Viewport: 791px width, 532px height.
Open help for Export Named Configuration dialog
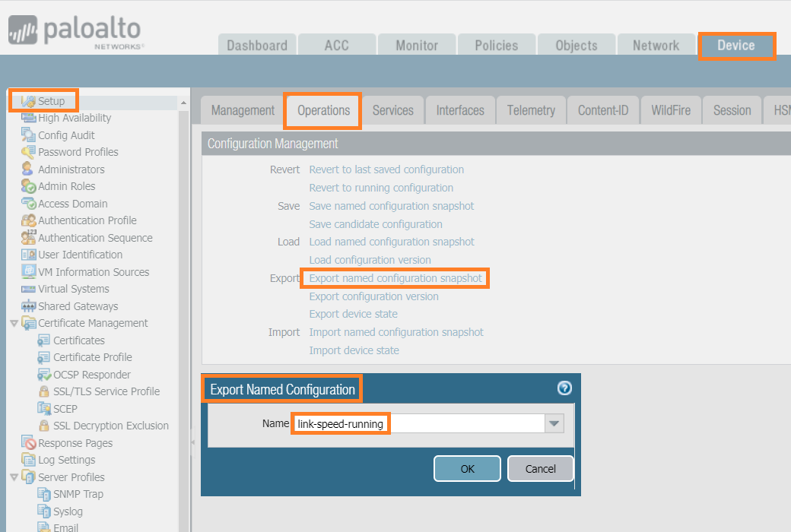[x=564, y=388]
